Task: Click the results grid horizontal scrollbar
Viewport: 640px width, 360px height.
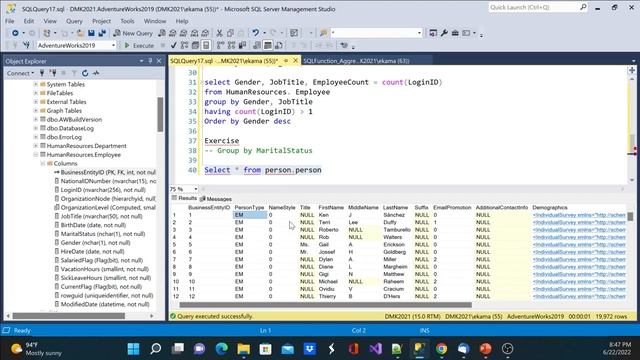Action: click(325, 305)
